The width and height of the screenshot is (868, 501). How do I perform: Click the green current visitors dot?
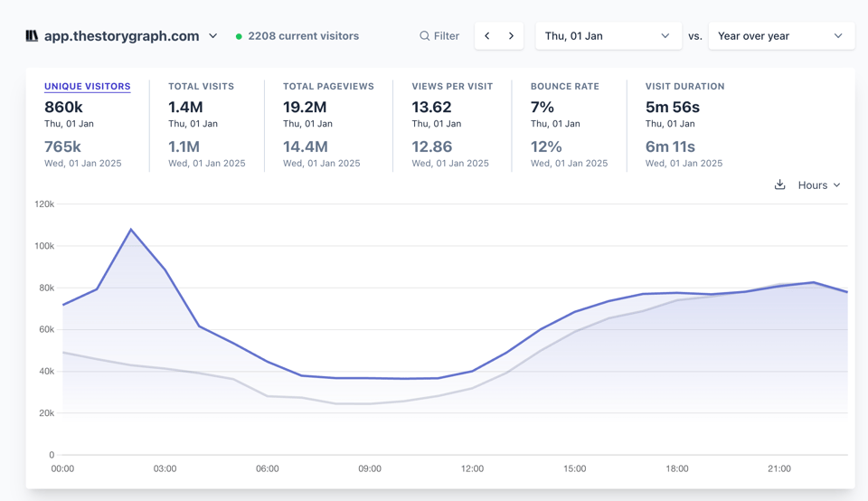pyautogui.click(x=239, y=36)
